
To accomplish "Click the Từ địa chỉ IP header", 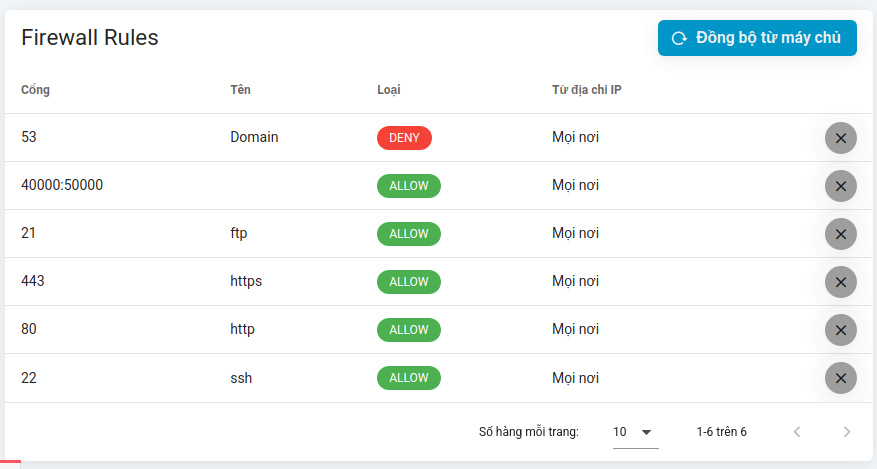I will (x=587, y=90).
